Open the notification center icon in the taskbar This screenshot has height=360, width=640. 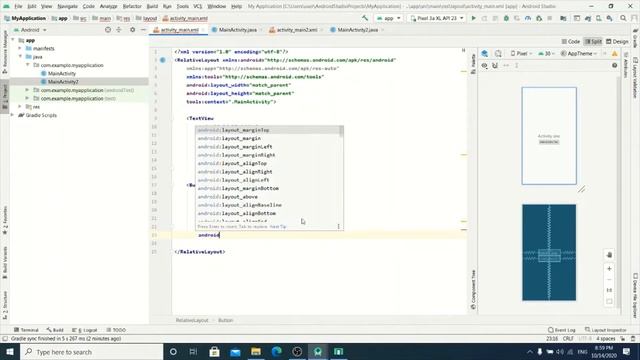[x=627, y=351]
